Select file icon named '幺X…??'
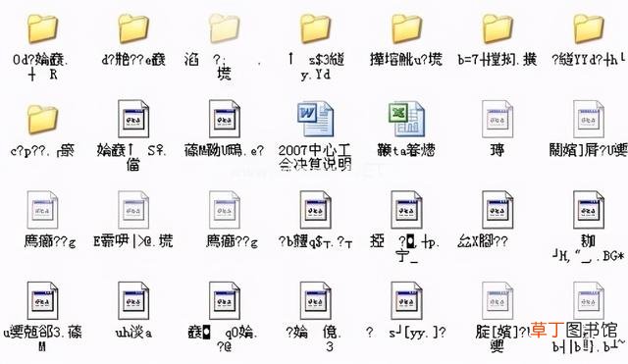Screen dimensions: 628x364 click(x=497, y=210)
